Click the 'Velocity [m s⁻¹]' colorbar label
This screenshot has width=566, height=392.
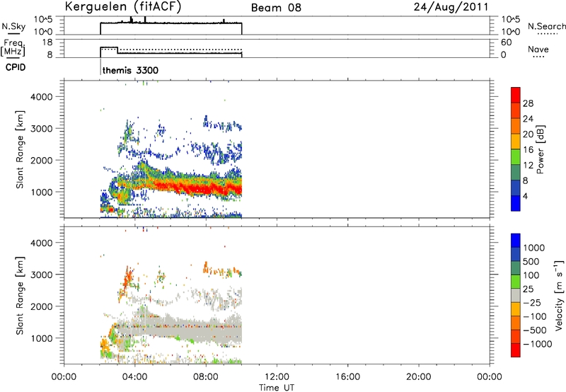click(x=559, y=295)
